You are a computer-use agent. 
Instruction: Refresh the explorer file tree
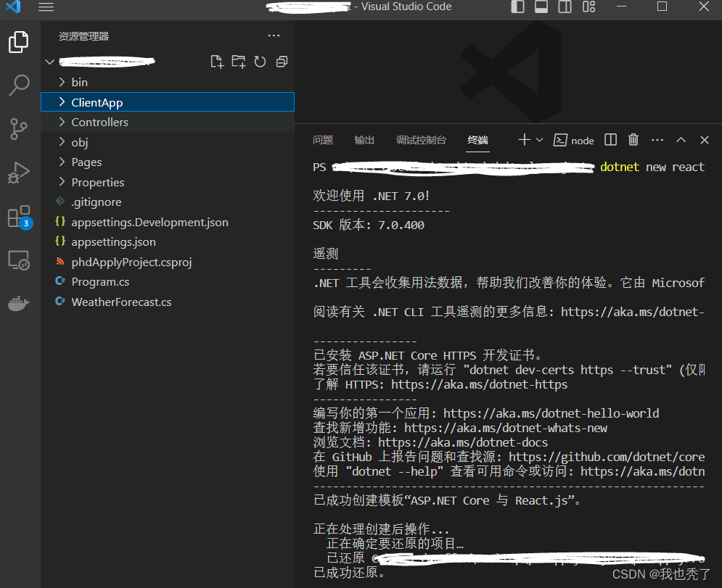(261, 62)
